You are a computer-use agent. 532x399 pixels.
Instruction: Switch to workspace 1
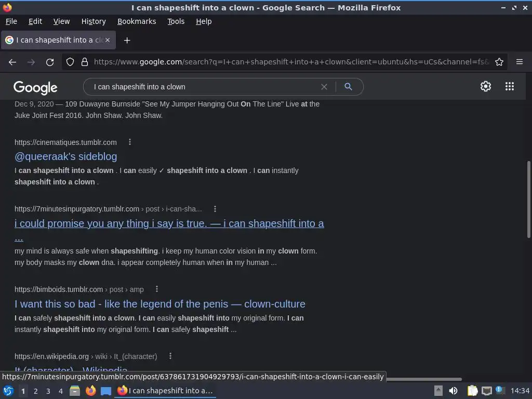[x=23, y=391]
